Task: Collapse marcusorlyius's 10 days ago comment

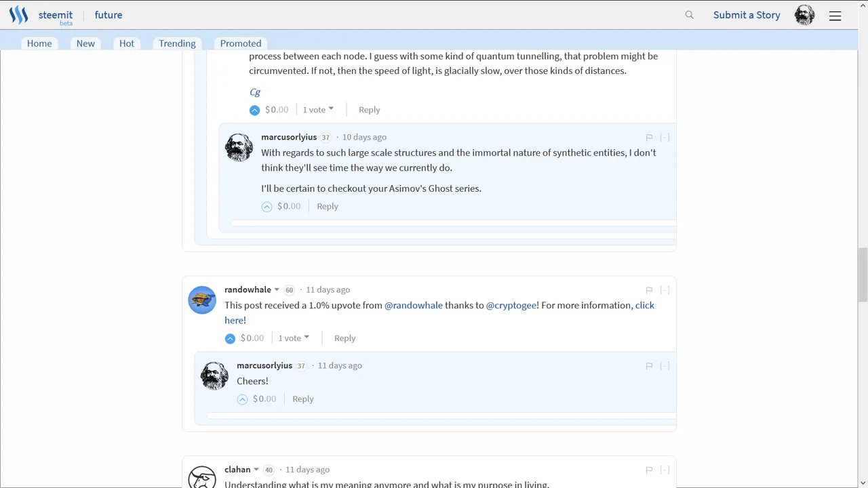Action: tap(665, 137)
